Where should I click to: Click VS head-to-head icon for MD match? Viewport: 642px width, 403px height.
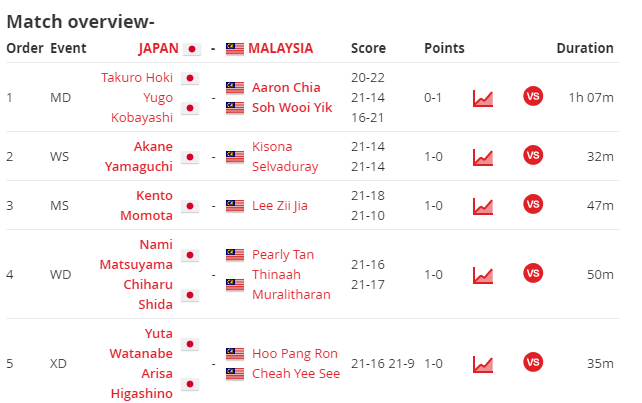(533, 96)
